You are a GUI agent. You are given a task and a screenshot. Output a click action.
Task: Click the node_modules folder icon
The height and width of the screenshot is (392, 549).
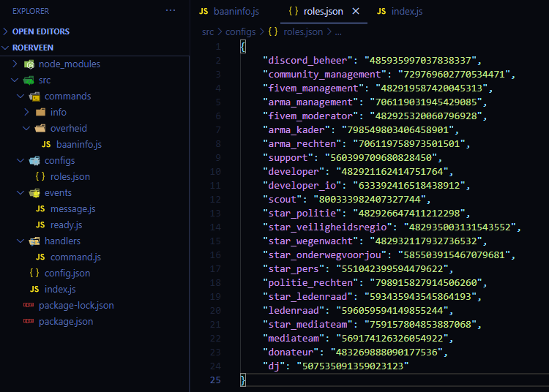click(29, 64)
